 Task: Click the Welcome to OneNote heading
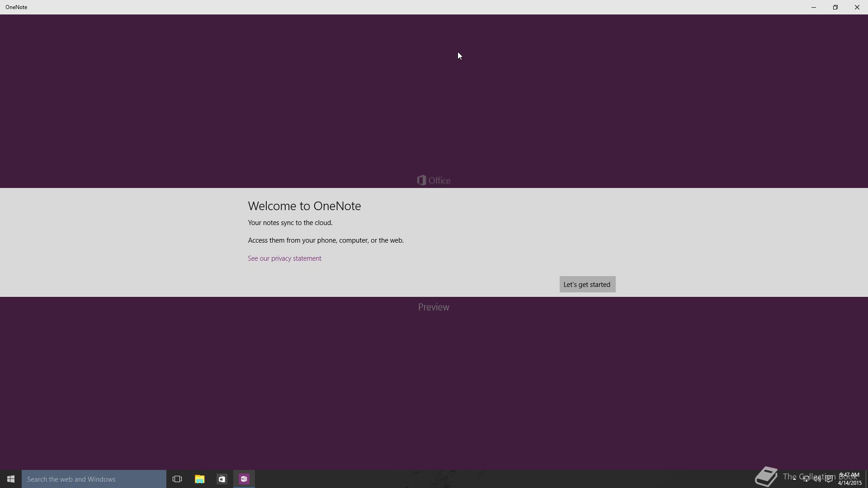(304, 206)
